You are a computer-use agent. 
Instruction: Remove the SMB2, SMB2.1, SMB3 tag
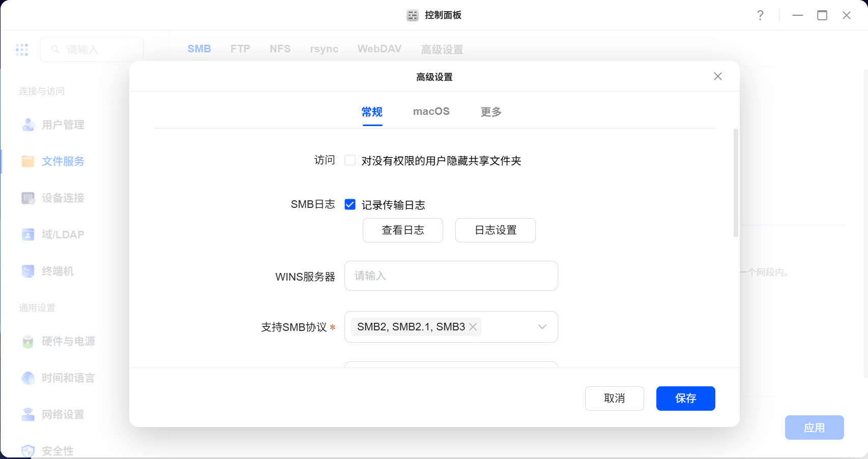[x=473, y=327]
